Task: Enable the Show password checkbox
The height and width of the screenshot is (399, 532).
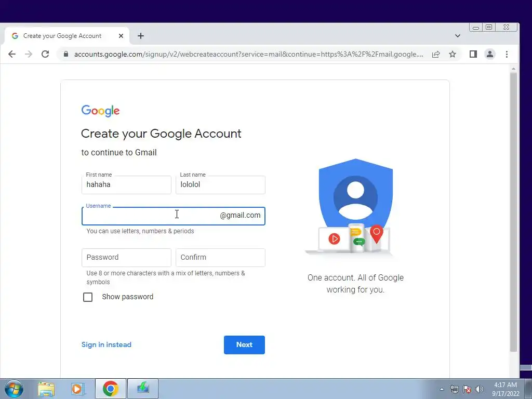Action: pos(88,297)
